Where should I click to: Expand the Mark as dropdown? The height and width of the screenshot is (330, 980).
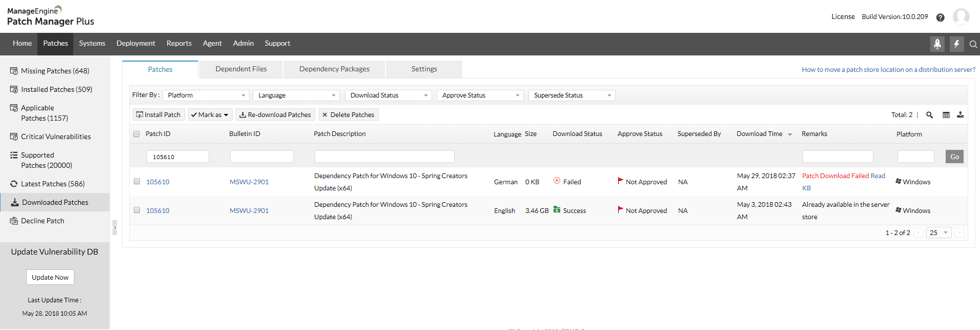click(210, 114)
